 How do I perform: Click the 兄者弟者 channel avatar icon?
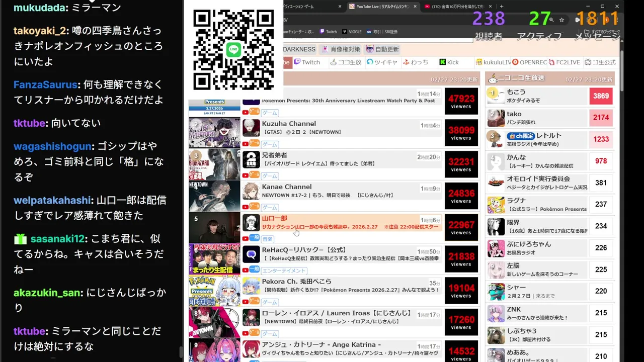251,159
